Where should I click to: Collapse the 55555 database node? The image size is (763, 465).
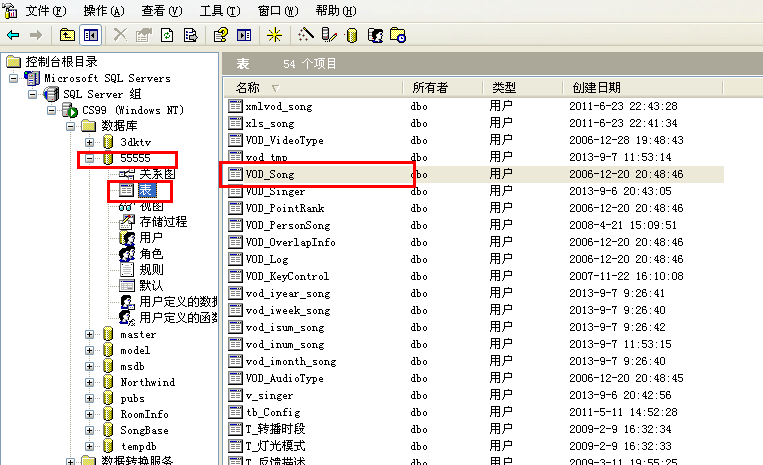(x=90, y=158)
